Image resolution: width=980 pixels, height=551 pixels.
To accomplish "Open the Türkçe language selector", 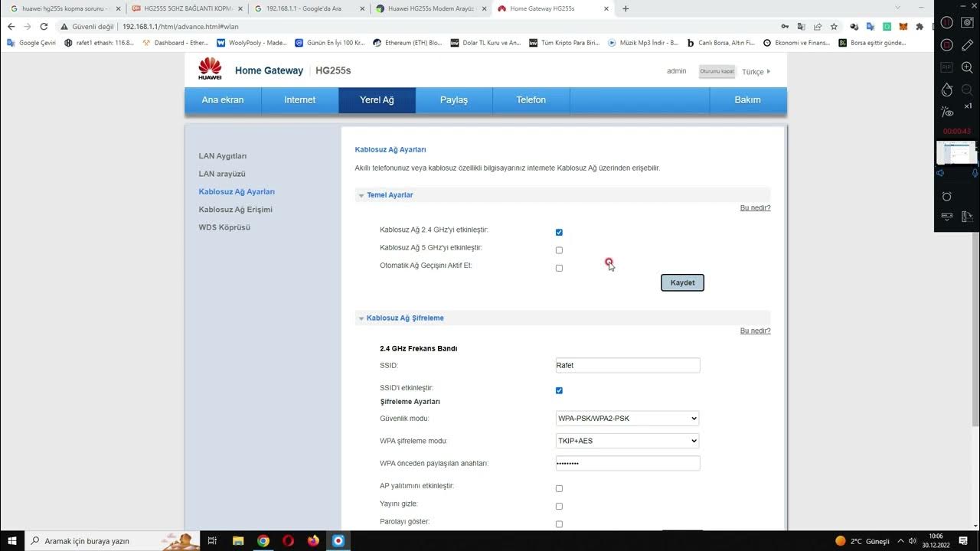I will tap(756, 72).
